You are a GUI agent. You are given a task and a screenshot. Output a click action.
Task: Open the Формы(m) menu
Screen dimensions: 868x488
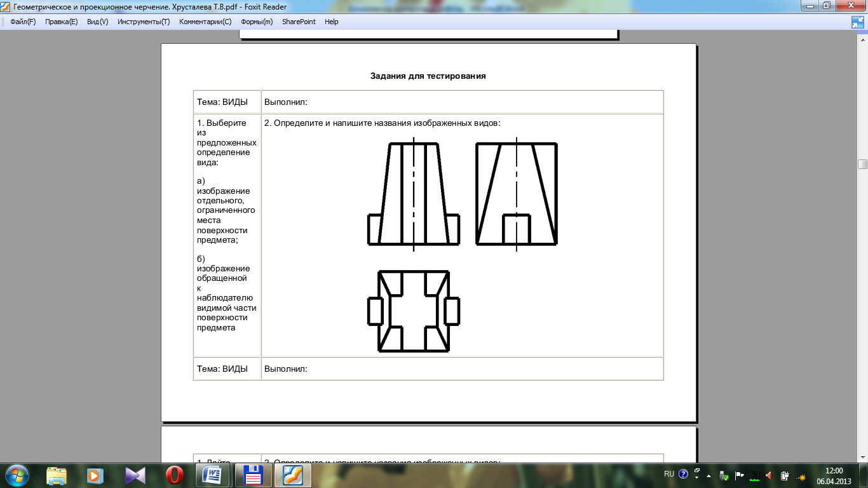pyautogui.click(x=257, y=22)
